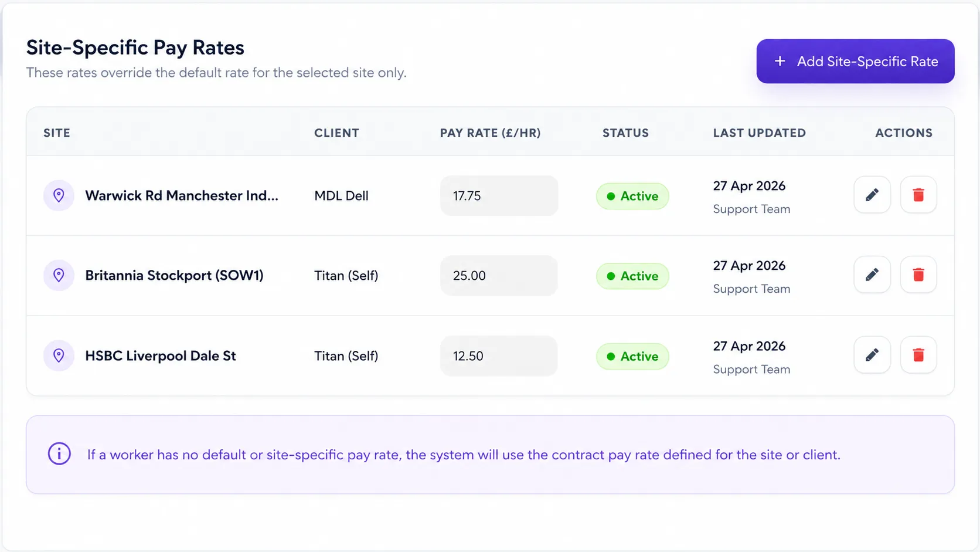Screen dimensions: 980x552
Task: Click the Active status badge for MDL Dell
Action: (x=632, y=196)
